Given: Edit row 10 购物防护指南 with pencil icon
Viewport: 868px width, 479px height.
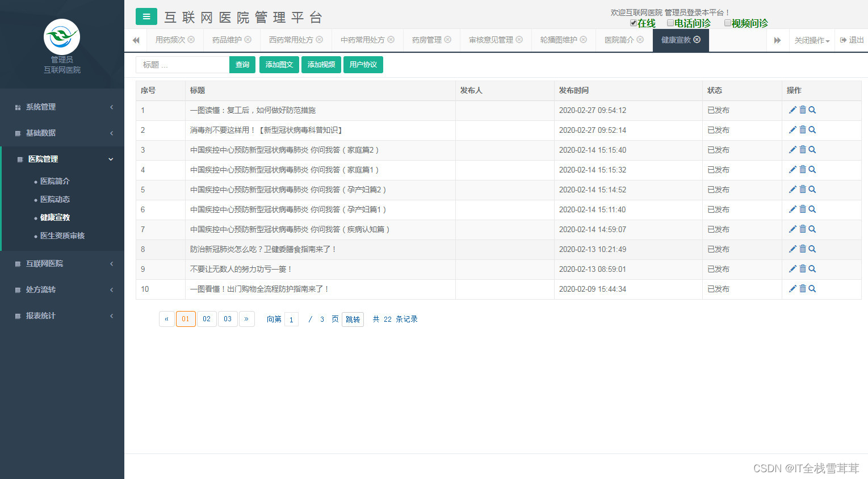Looking at the screenshot, I should tap(792, 289).
